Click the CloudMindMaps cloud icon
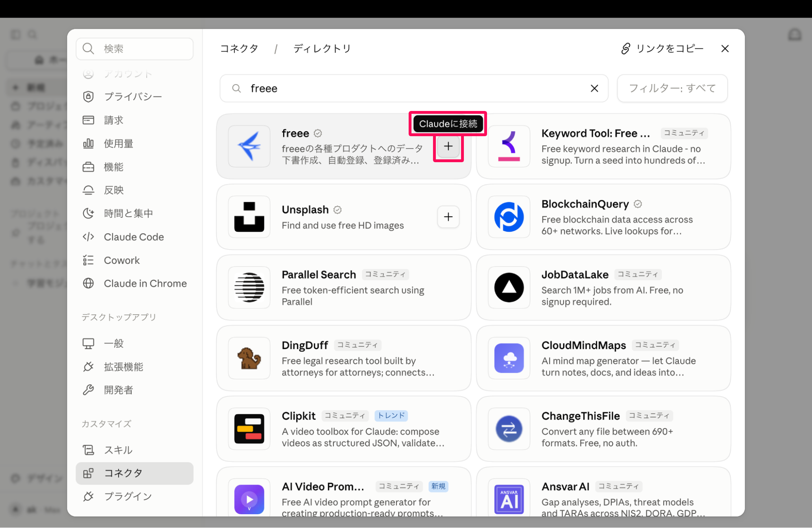Screen dimensions: 812x528 click(509, 358)
